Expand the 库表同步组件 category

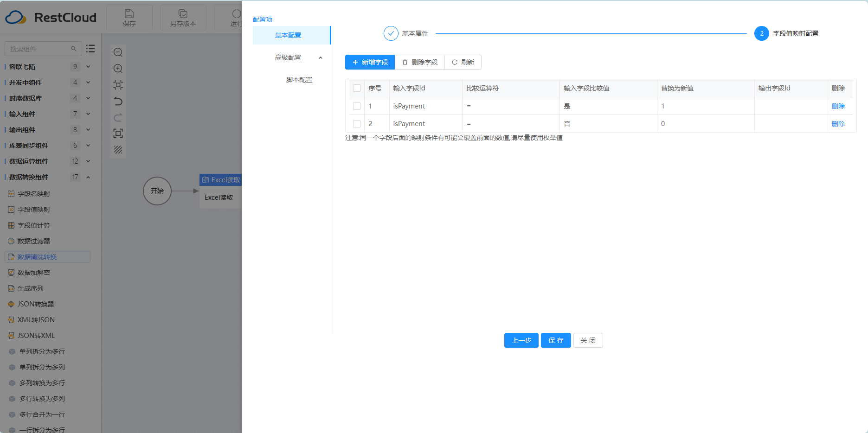pyautogui.click(x=88, y=146)
